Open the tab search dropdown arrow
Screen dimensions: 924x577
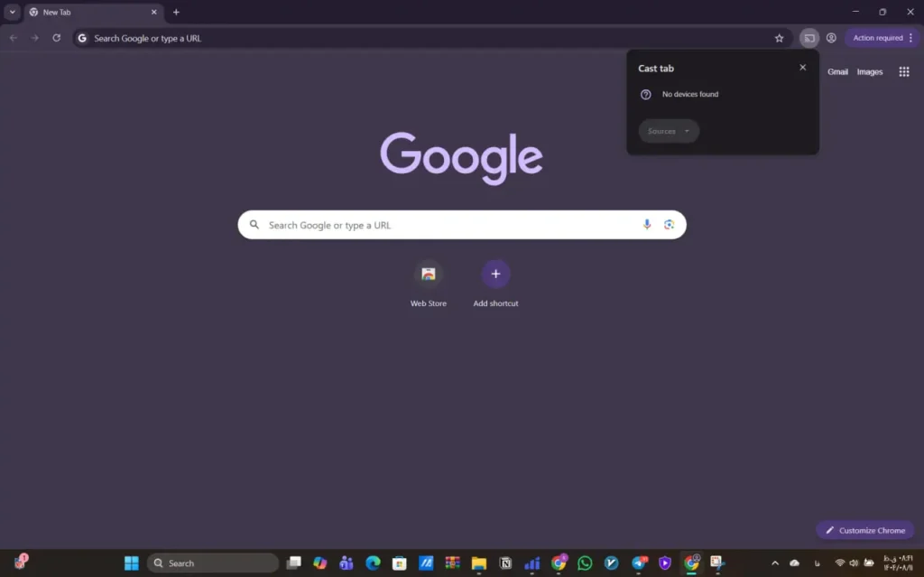11,12
